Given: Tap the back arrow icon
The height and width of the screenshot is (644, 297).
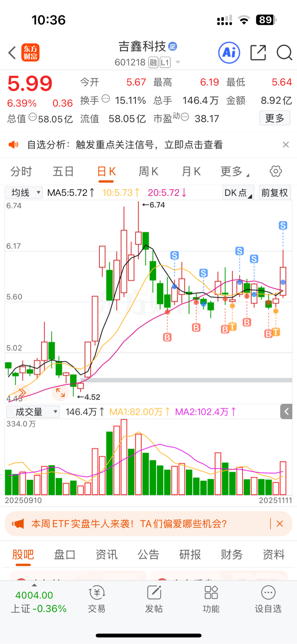Looking at the screenshot, I should click(12, 53).
